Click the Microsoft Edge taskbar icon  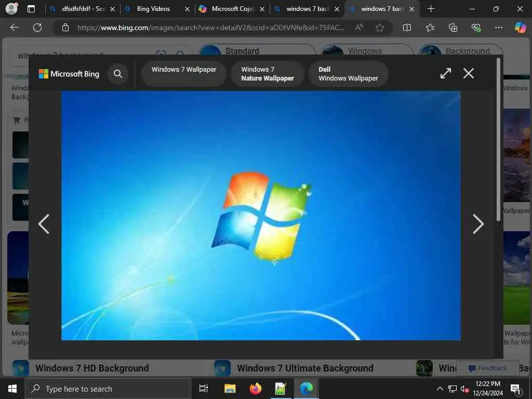(307, 389)
